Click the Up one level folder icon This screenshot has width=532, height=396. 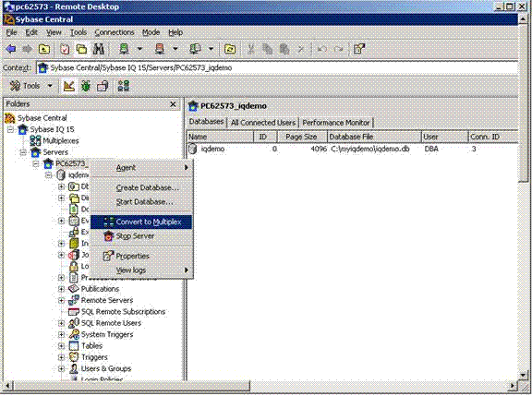point(44,50)
